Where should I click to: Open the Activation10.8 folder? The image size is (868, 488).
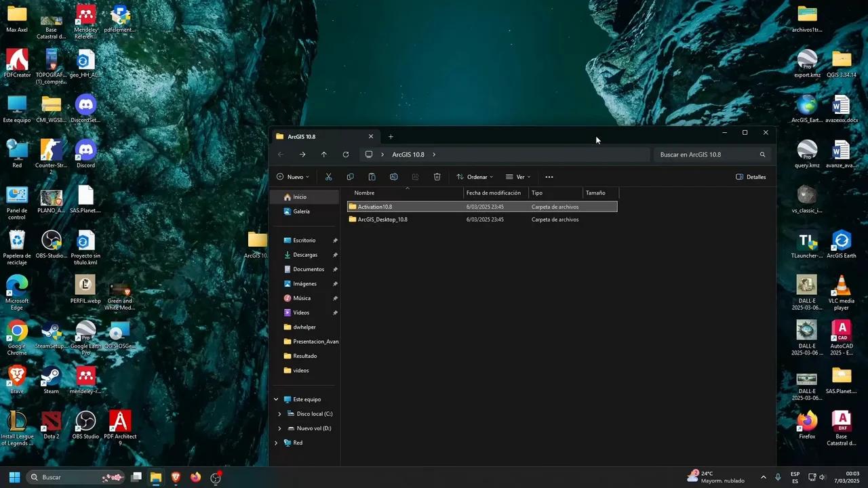[375, 207]
